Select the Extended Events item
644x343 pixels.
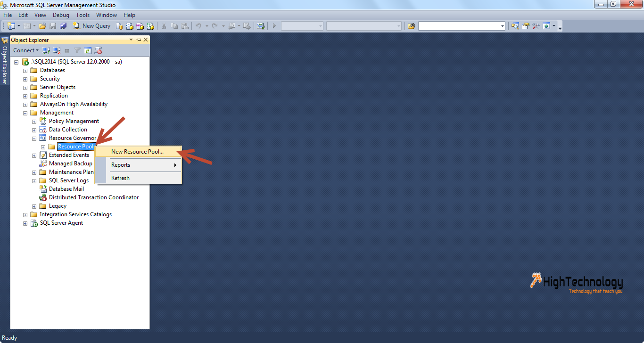tap(69, 155)
